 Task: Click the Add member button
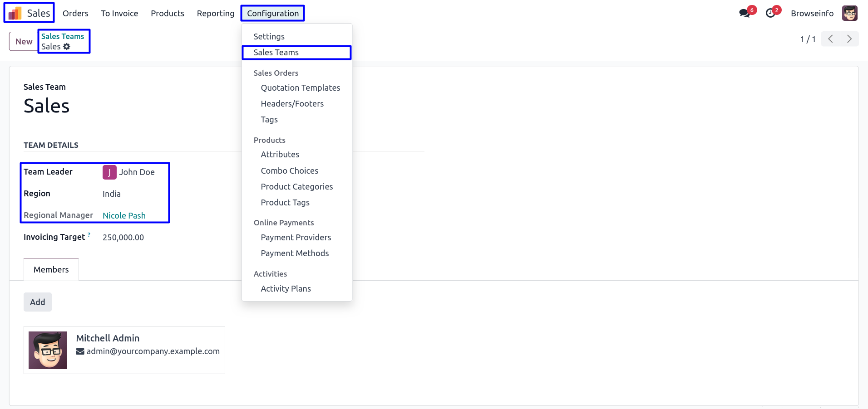(38, 302)
